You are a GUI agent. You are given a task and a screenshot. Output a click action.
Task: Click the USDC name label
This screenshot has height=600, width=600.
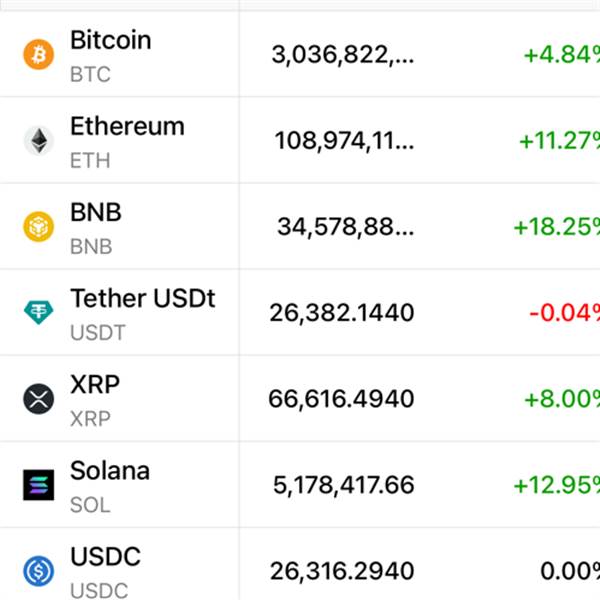105,557
